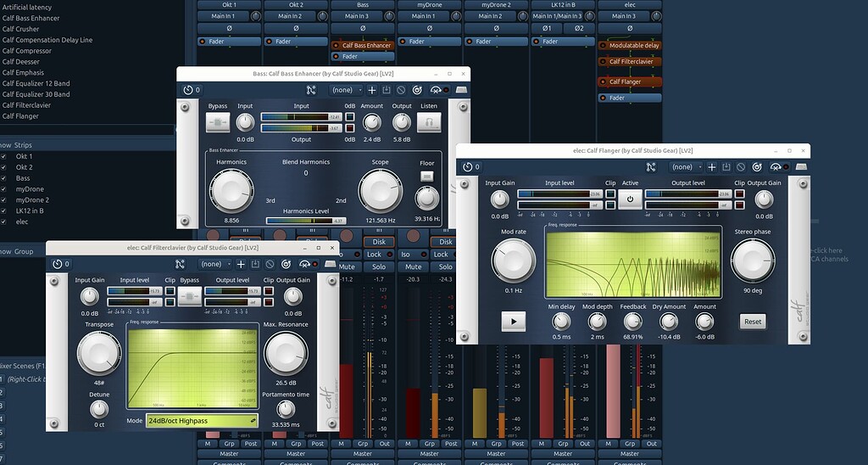Invert phase Ø1 on LK12 in B strip
Viewport: 868px width, 465px height.
click(547, 28)
